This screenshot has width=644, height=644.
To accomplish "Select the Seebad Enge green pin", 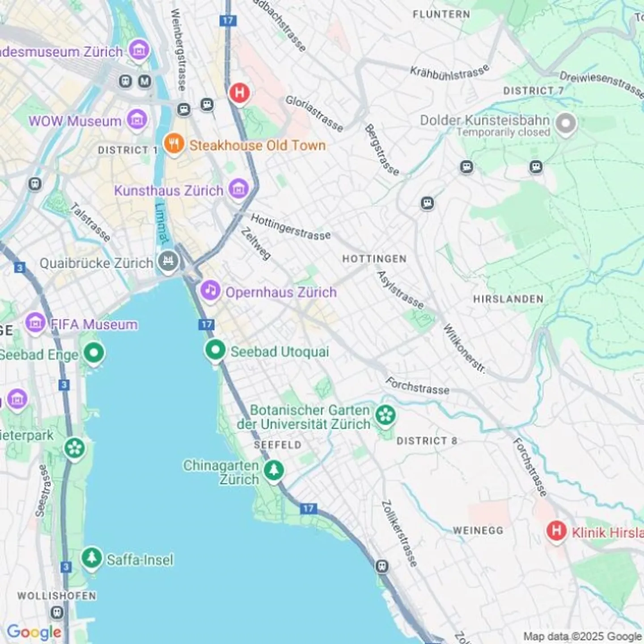I will [94, 354].
